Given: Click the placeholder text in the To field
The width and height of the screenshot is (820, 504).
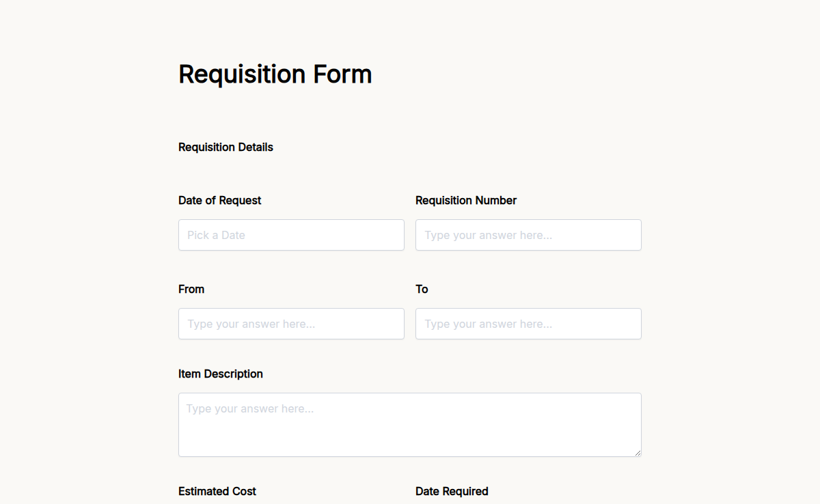Looking at the screenshot, I should pos(487,324).
